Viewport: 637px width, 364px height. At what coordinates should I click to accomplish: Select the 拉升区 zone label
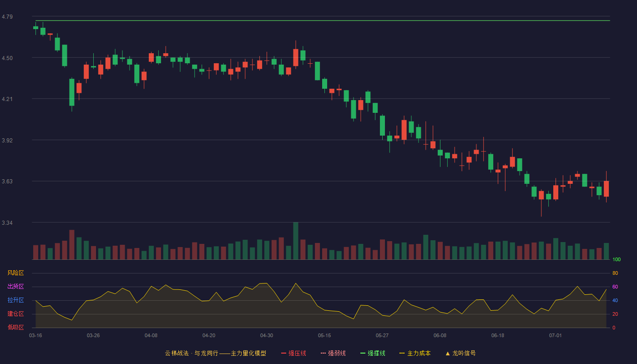tap(15, 300)
